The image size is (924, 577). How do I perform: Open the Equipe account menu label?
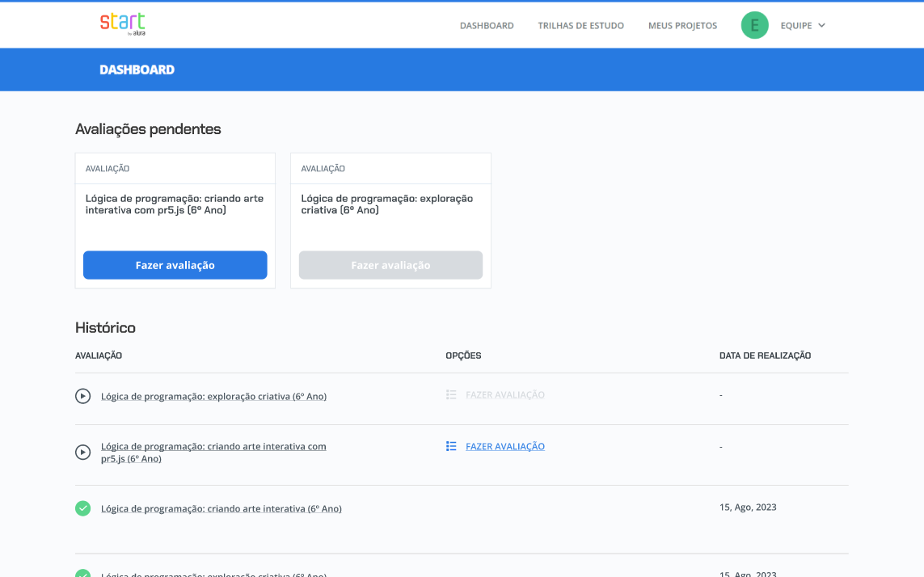tap(795, 26)
